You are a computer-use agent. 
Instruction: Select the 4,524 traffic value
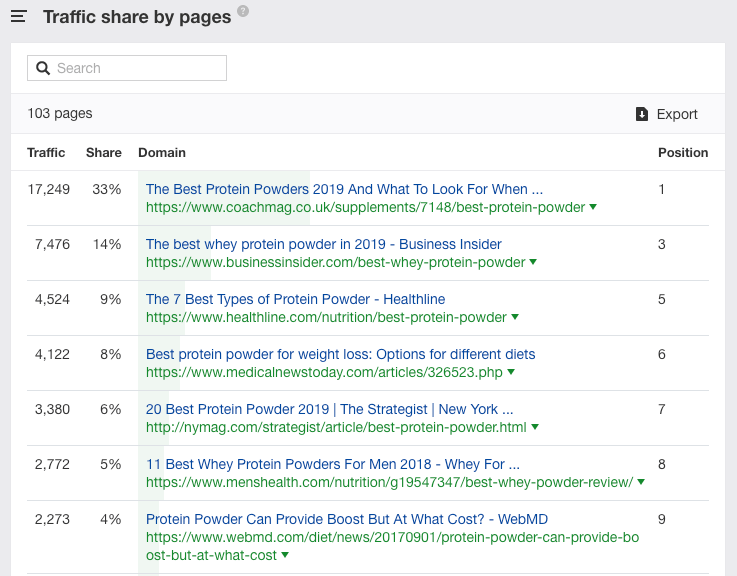point(52,299)
